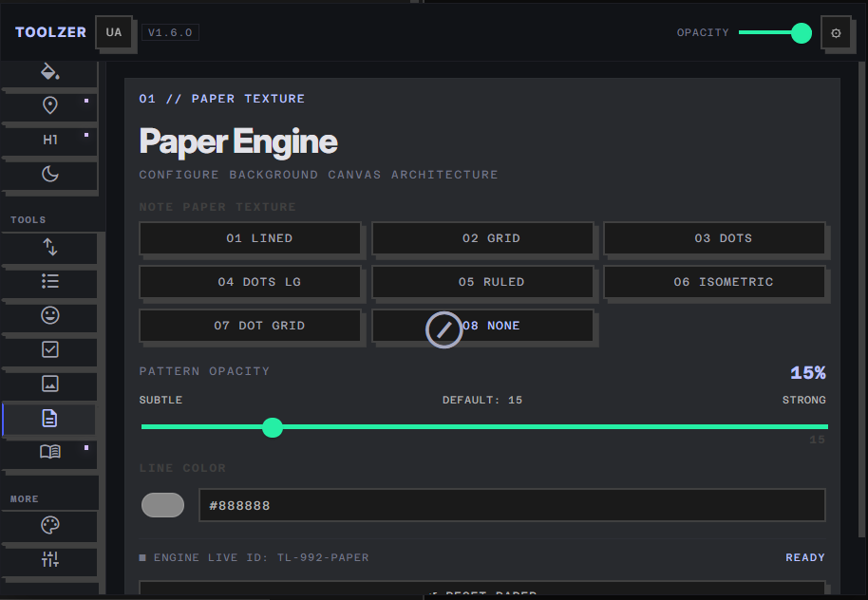Click the TOOLZER logo

point(51,32)
